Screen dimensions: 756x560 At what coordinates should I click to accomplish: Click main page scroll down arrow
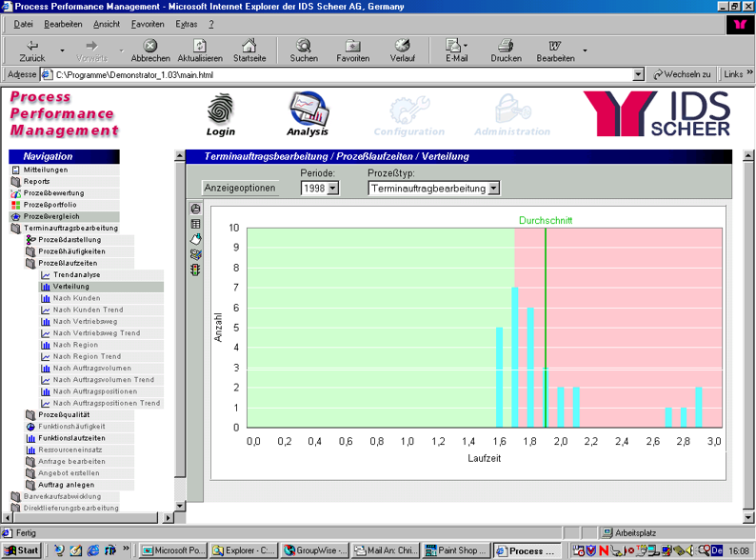click(x=748, y=517)
